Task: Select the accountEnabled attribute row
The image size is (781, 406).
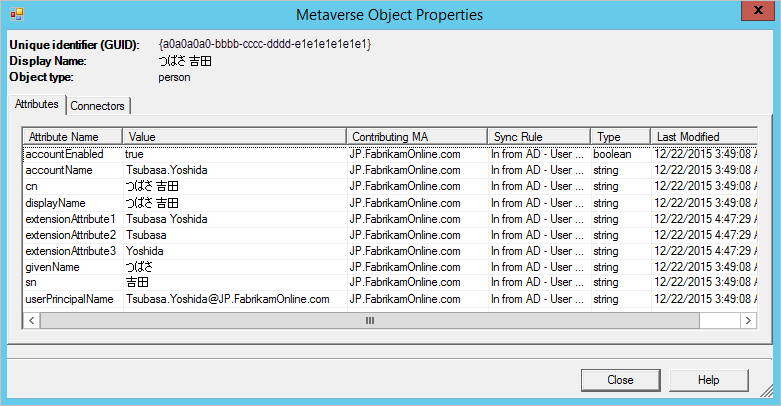Action: (390, 154)
